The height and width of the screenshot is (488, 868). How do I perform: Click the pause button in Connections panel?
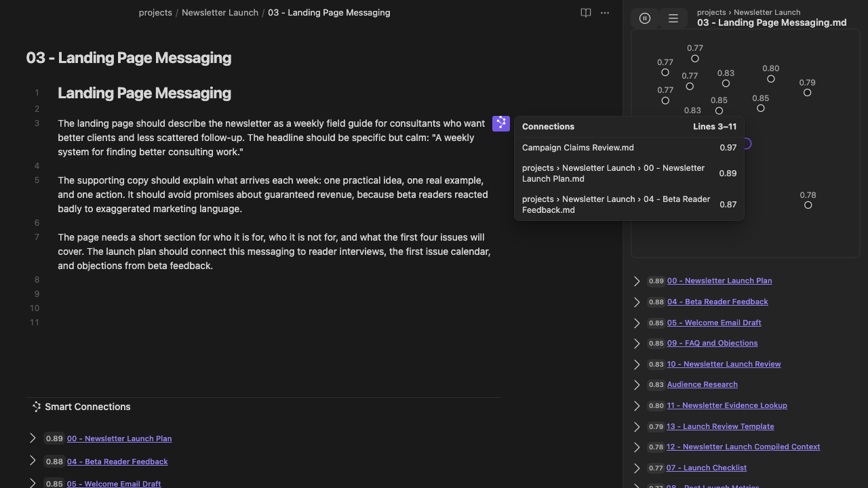coord(645,19)
